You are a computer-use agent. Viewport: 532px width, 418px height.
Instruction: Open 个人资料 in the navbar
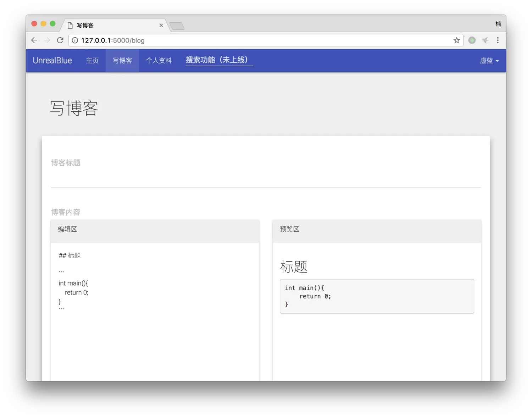159,60
